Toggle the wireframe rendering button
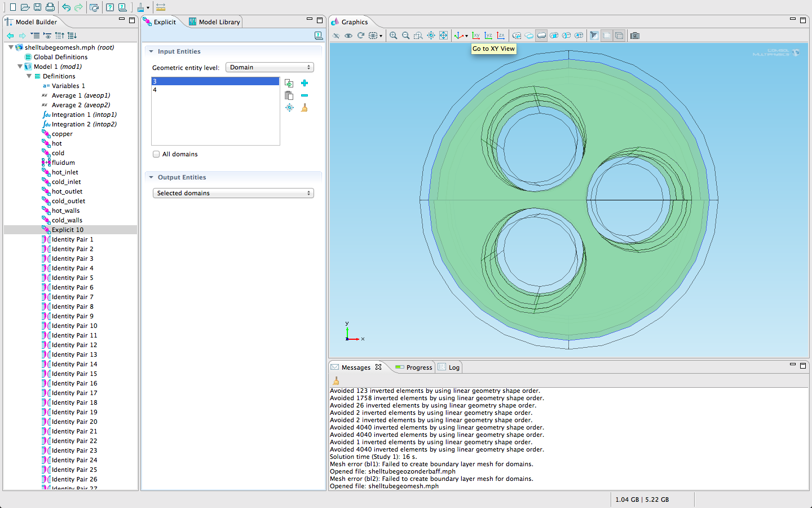Screen dimensions: 812x508 619,36
